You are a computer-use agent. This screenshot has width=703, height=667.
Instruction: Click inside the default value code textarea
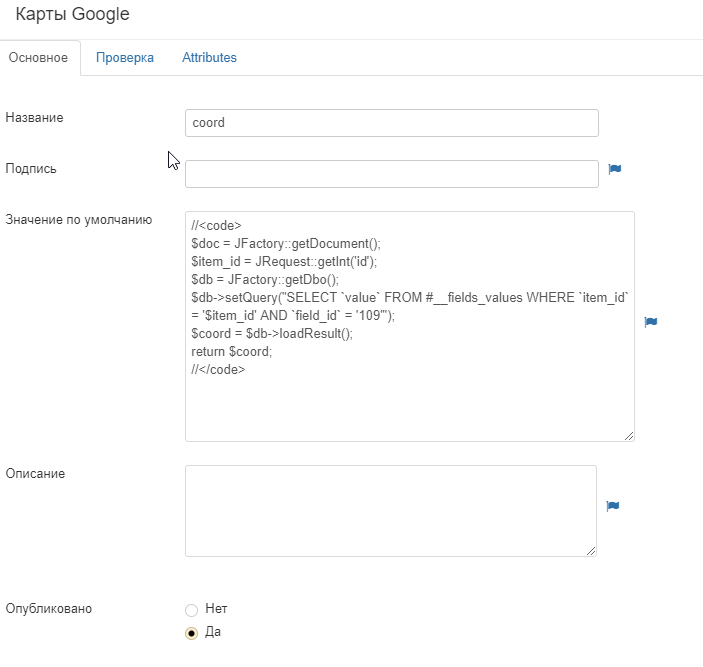tap(409, 400)
